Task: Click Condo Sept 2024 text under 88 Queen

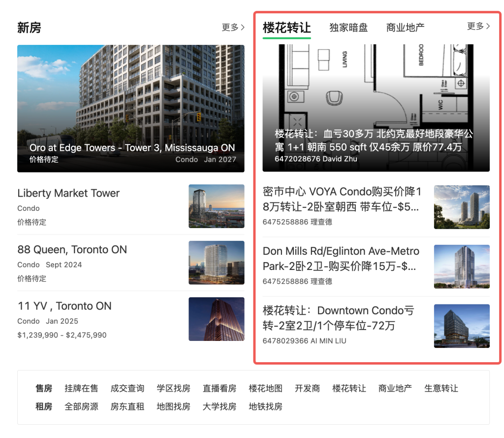Action: 50,265
